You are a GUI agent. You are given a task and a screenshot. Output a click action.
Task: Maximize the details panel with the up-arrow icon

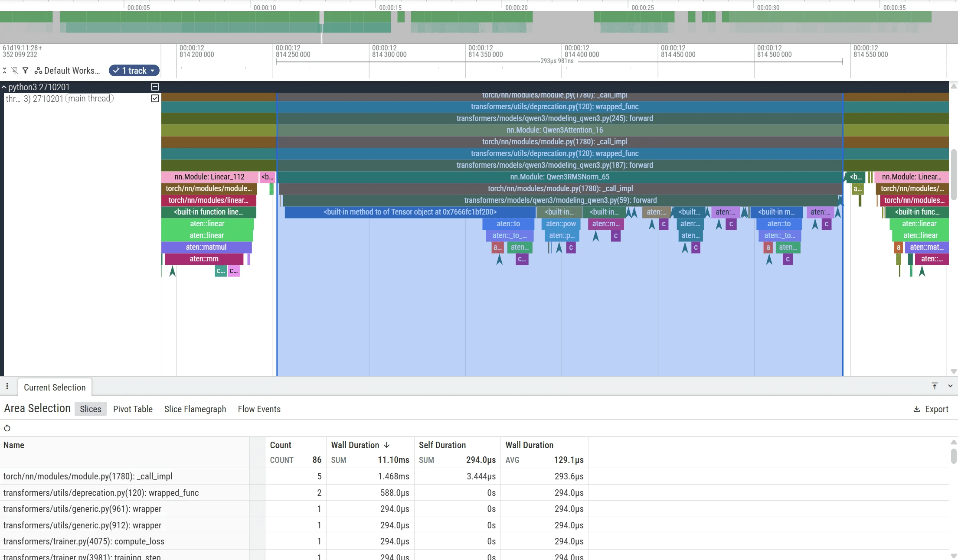(935, 386)
